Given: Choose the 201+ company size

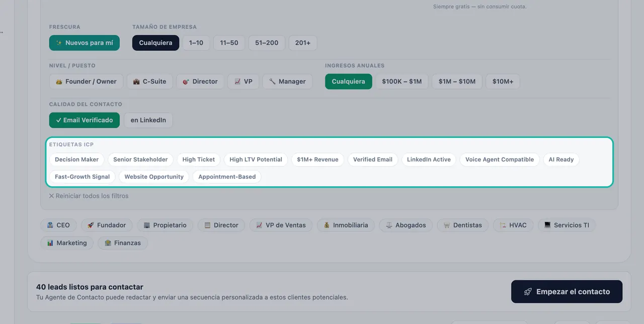Looking at the screenshot, I should coord(303,43).
